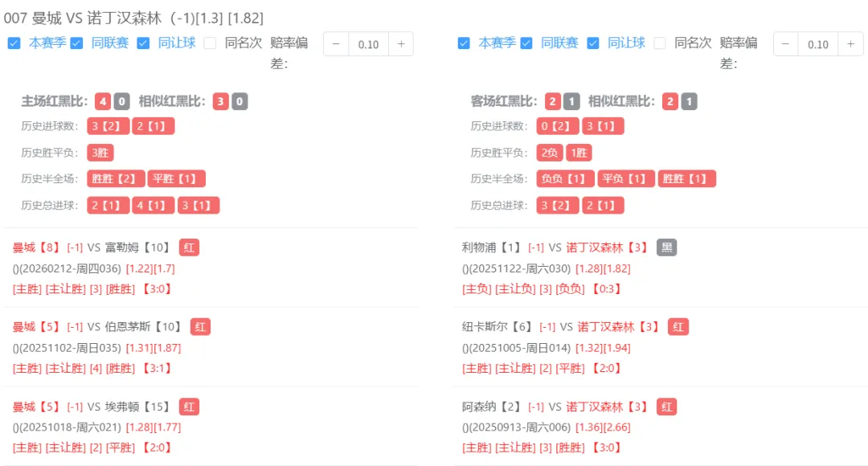Screen dimensions: 868x466
Task: Click the red 2 badge in right 相似红黑比
Action: click(x=669, y=101)
